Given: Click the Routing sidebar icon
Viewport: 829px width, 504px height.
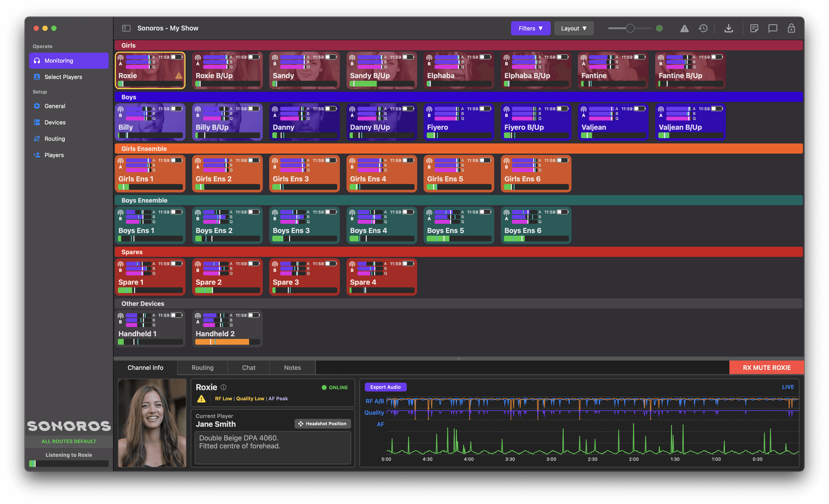Looking at the screenshot, I should point(37,139).
